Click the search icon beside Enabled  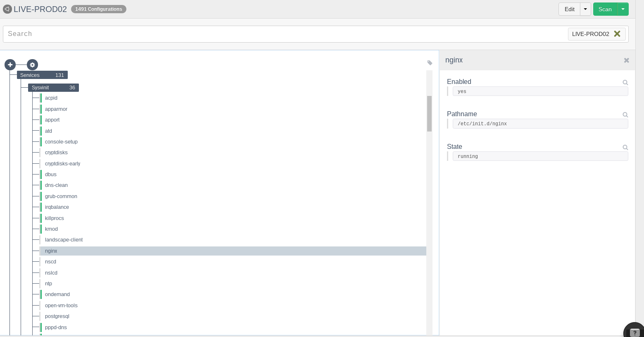coord(625,83)
